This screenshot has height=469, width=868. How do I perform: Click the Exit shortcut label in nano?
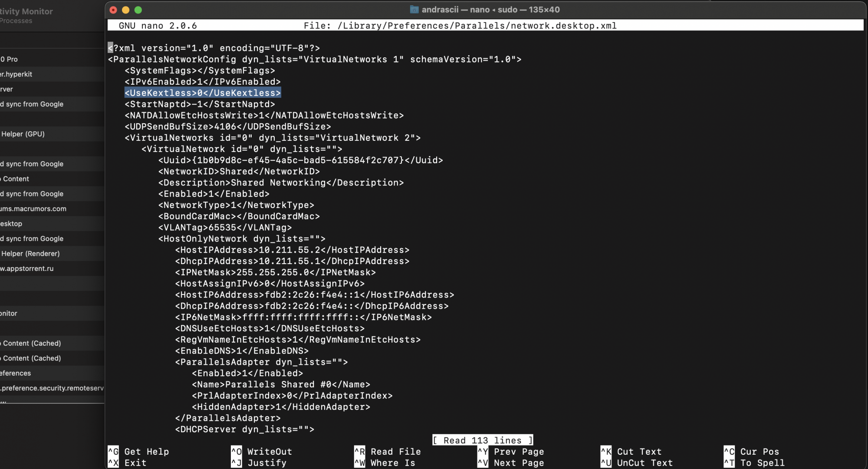[x=135, y=463]
